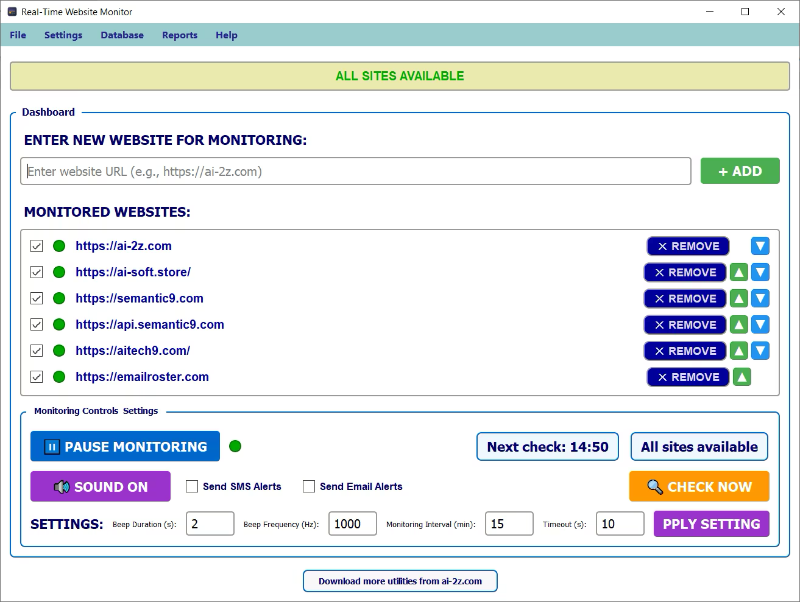Move ai-soft.store down with blue arrow
800x602 pixels.
(x=760, y=272)
